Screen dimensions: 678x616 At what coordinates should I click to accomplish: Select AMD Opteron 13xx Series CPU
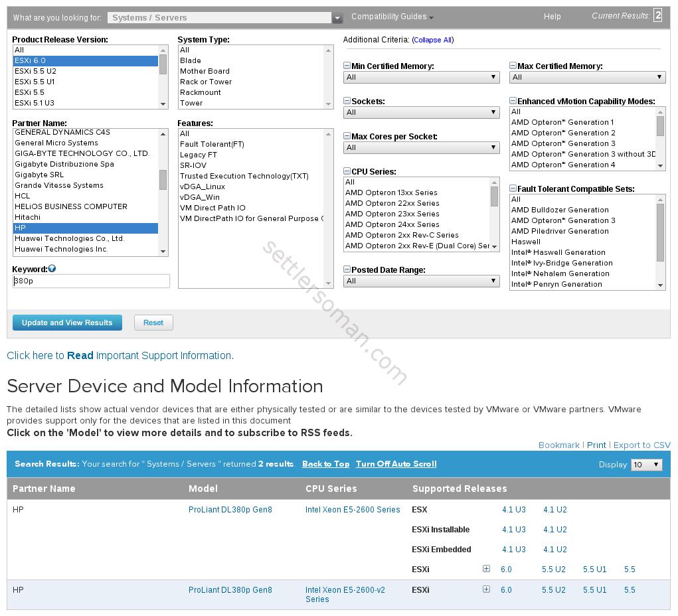point(417,193)
